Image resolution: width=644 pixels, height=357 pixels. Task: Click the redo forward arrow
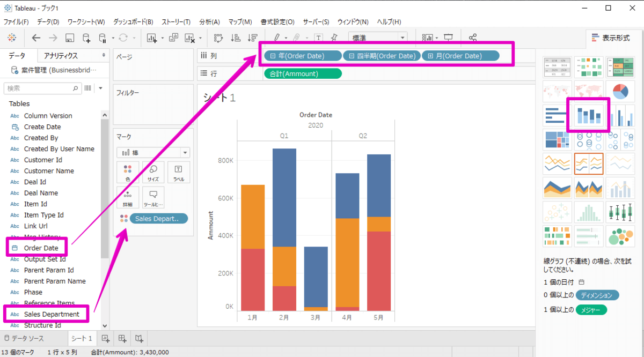(x=53, y=38)
